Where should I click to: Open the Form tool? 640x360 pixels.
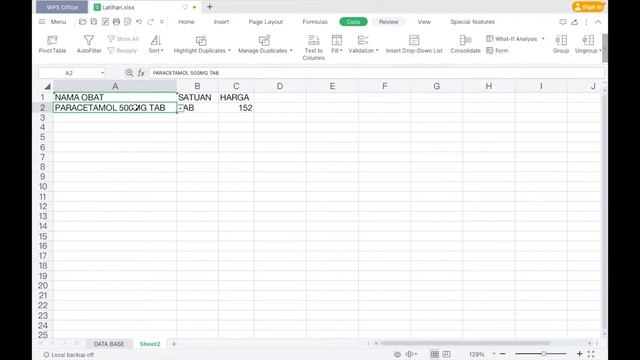click(497, 51)
